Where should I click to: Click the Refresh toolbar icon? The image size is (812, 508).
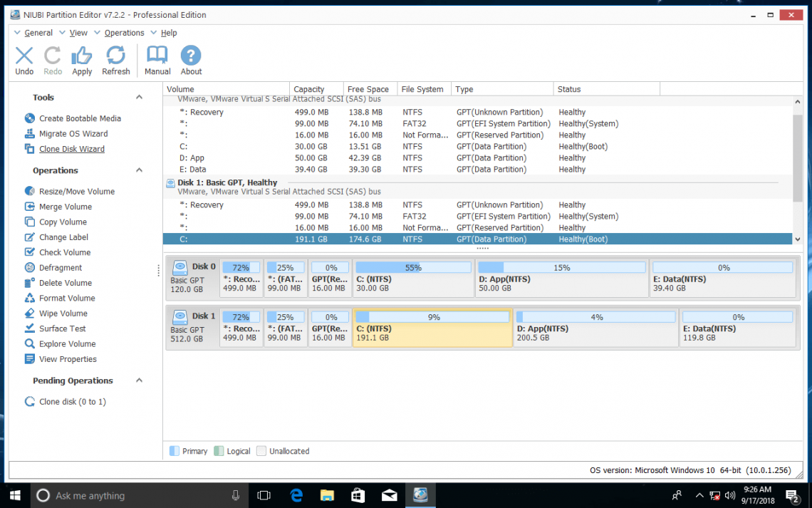point(115,56)
